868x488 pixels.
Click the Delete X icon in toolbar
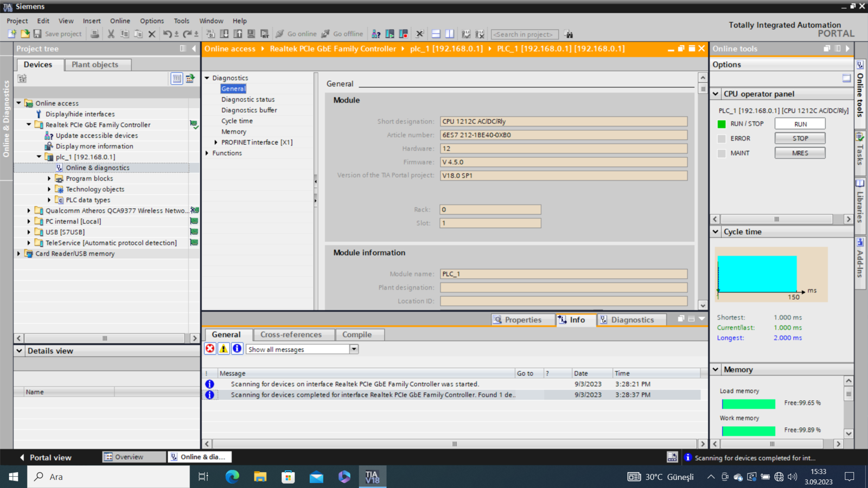coord(152,34)
